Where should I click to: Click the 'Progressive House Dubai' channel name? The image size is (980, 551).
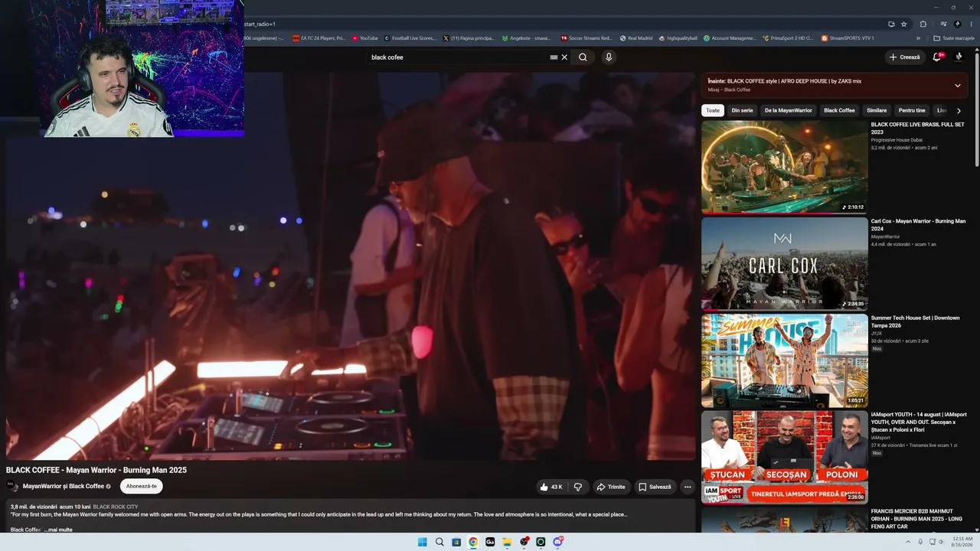pyautogui.click(x=897, y=140)
